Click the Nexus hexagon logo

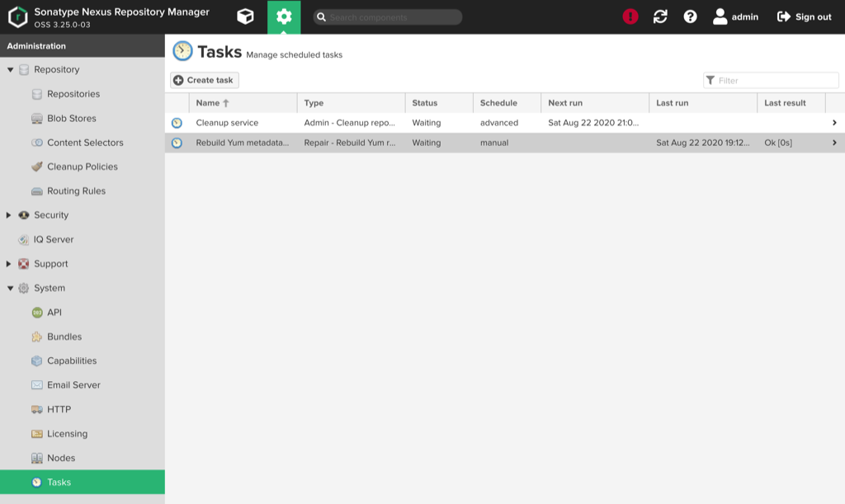coord(18,16)
